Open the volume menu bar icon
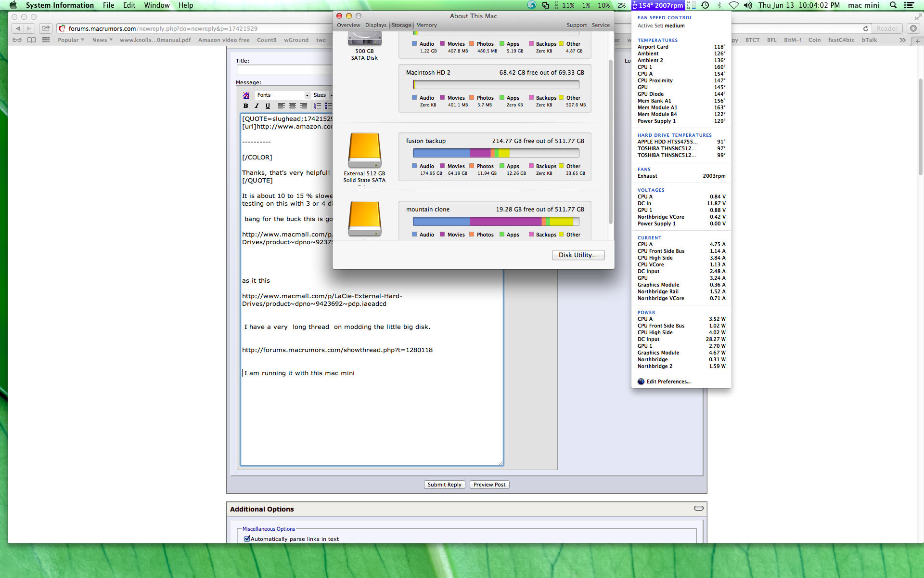924x578 pixels. tap(748, 5)
